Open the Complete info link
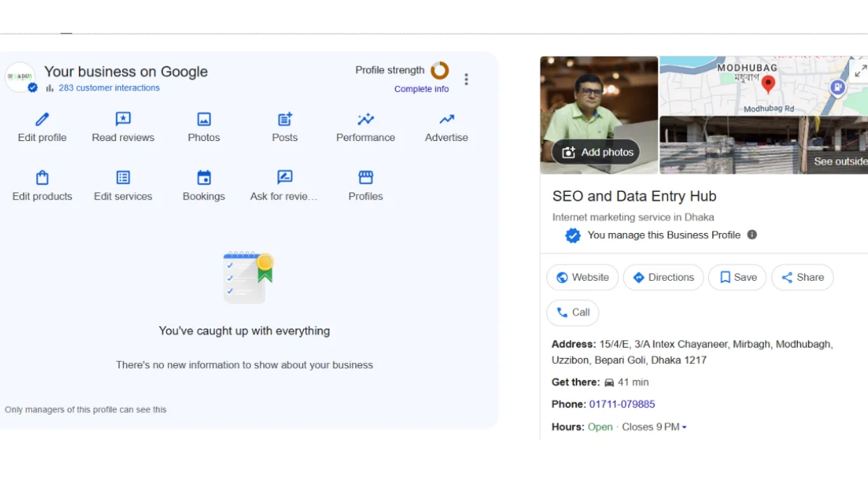Viewport: 868px width, 492px height. 422,89
